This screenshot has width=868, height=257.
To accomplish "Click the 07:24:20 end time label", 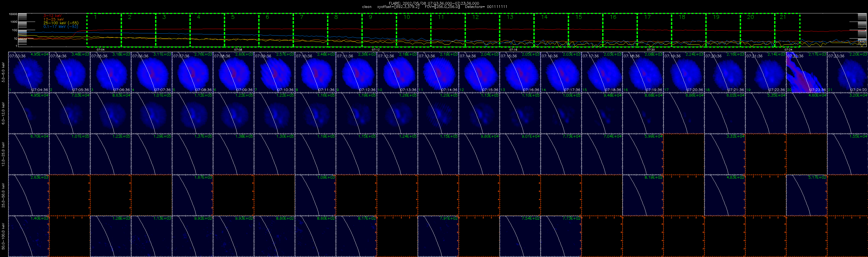I will click(859, 90).
